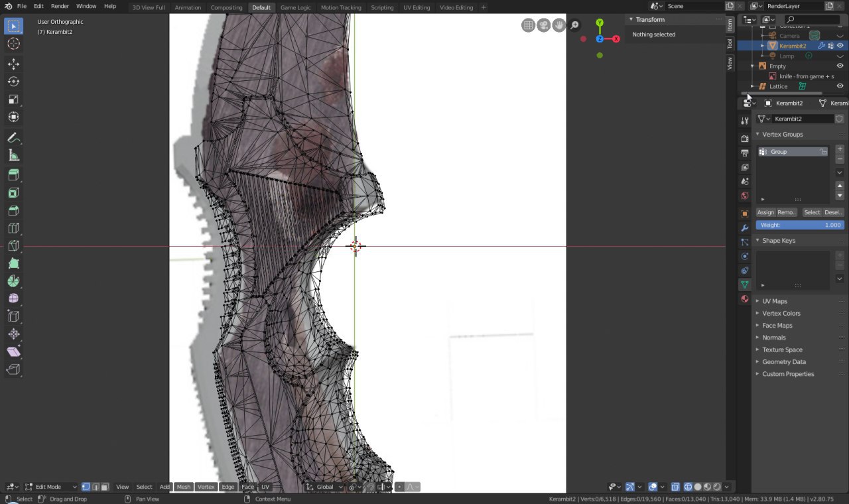This screenshot has height=504, width=849.
Task: Switch to edge select mode
Action: [96, 487]
